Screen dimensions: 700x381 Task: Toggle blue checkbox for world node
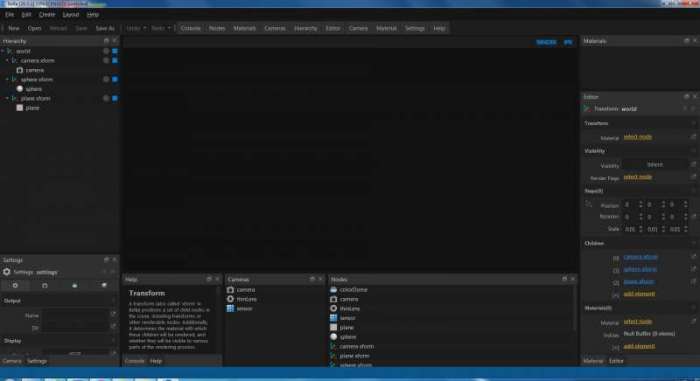point(115,51)
